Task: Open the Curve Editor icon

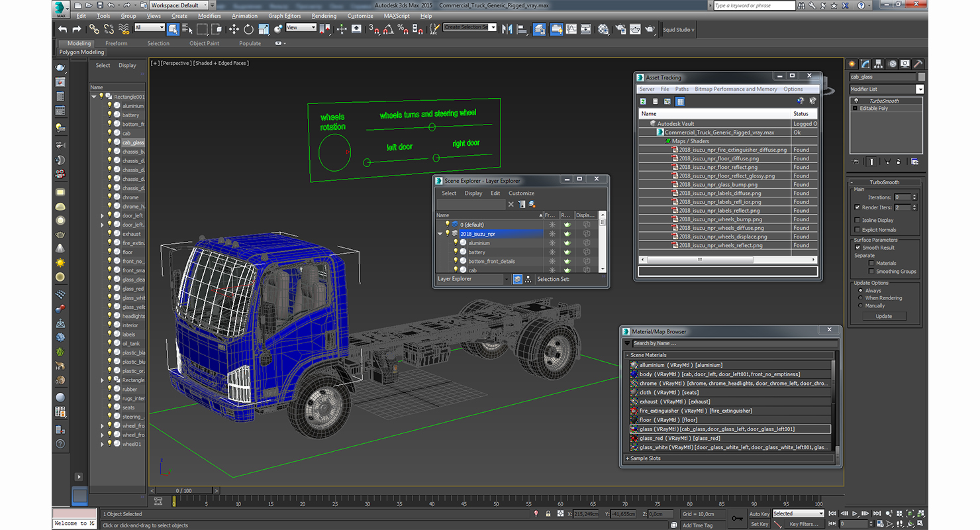Action: click(571, 29)
